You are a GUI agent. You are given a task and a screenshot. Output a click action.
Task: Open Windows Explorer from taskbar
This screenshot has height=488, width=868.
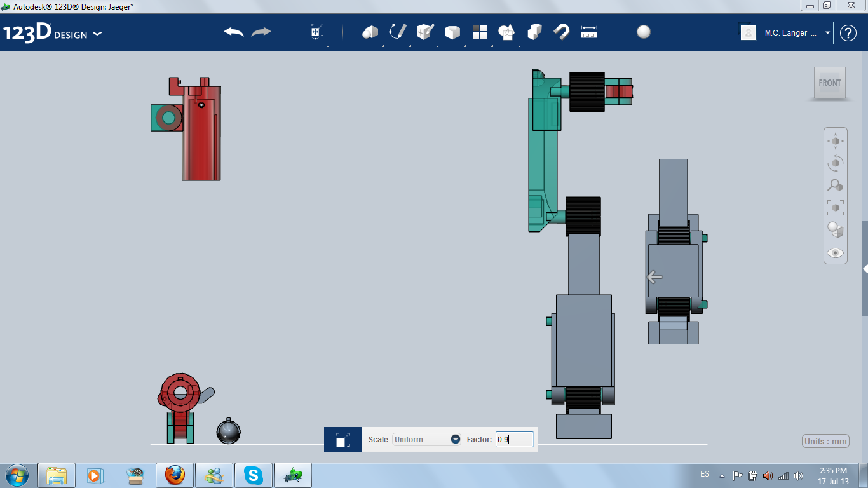tap(57, 475)
